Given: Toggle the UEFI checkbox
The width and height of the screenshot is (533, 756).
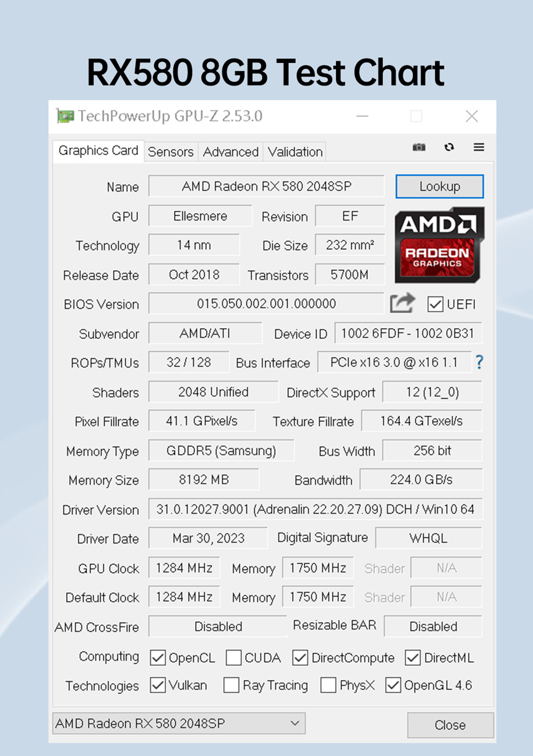Looking at the screenshot, I should point(436,304).
